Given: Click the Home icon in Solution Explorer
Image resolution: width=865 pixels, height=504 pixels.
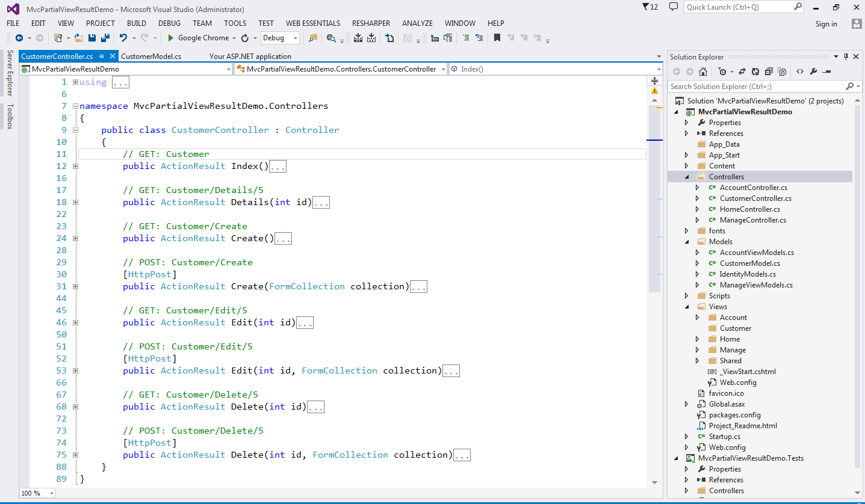Looking at the screenshot, I should pyautogui.click(x=703, y=72).
